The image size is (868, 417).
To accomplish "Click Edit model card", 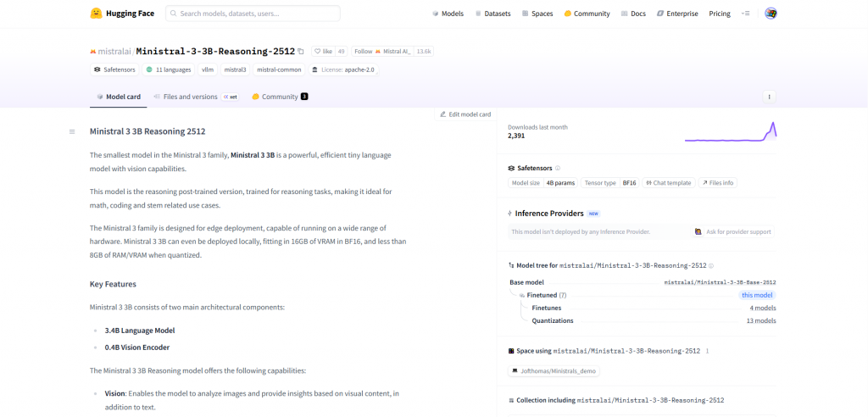I will [x=465, y=114].
